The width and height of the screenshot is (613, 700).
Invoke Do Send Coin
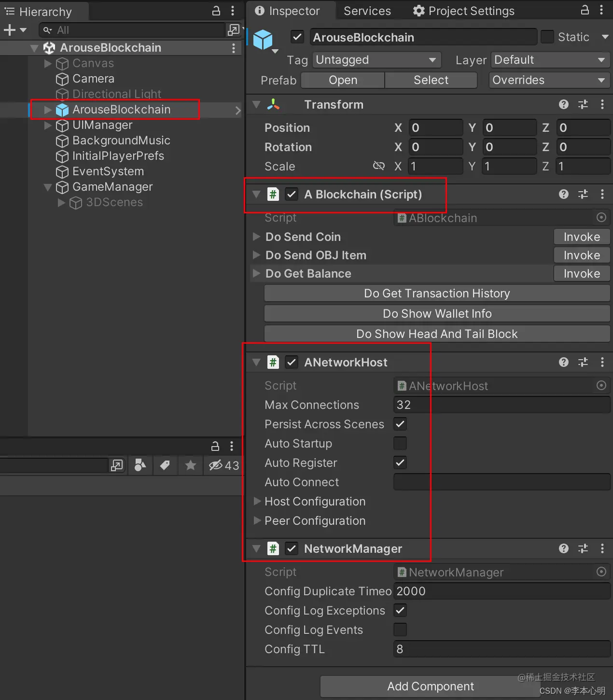[x=582, y=237]
